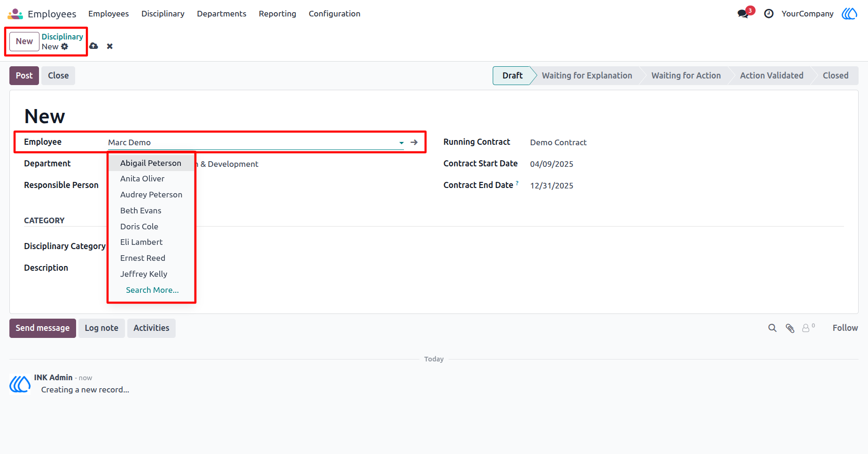The height and width of the screenshot is (454, 868).
Task: Search messages with magnifier icon
Action: coord(772,328)
